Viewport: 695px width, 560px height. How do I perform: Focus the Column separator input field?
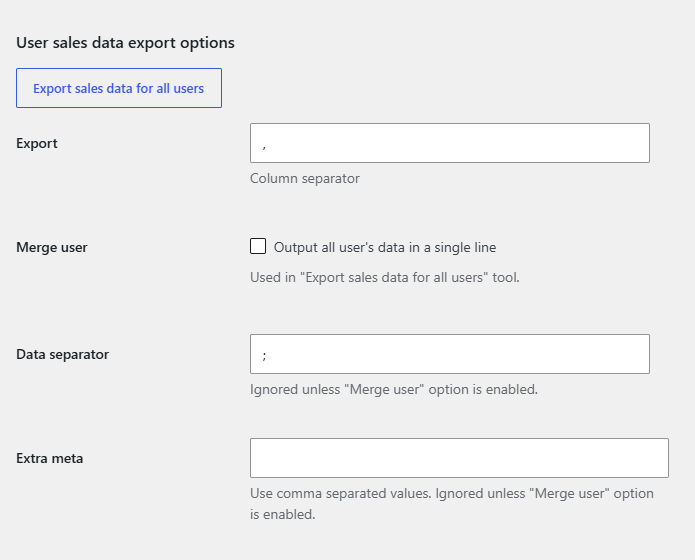click(450, 143)
